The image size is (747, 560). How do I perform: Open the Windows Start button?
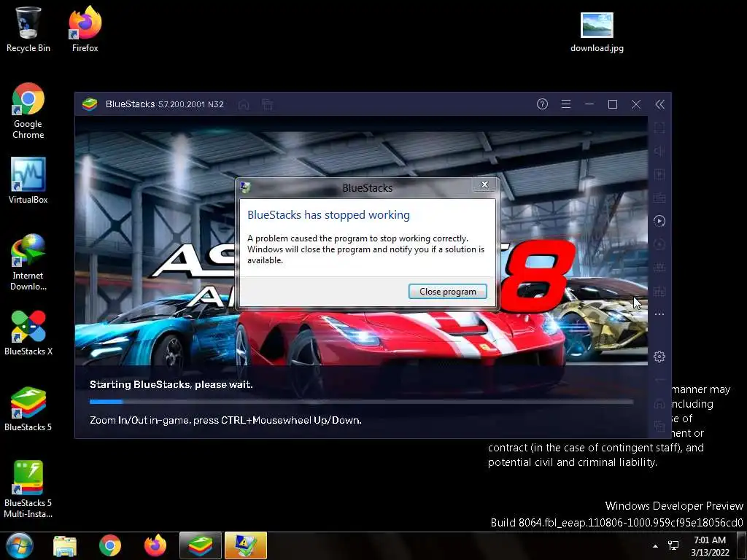click(x=20, y=545)
